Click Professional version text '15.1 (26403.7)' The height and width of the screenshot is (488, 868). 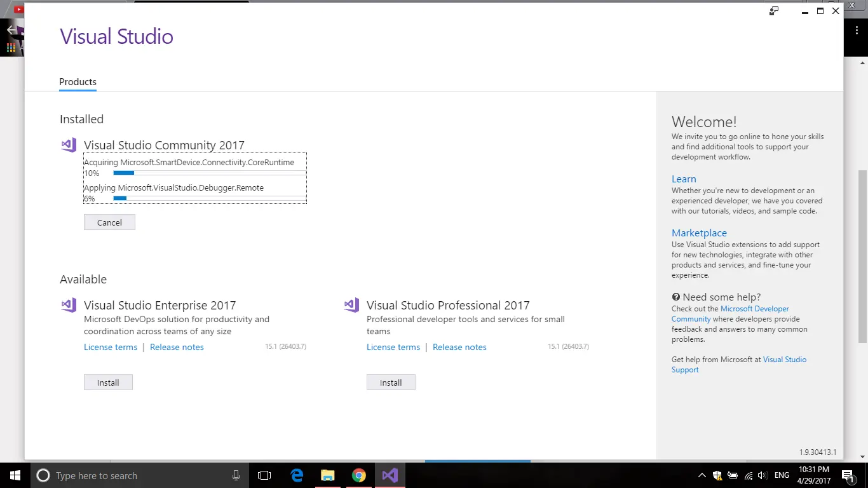pos(568,347)
